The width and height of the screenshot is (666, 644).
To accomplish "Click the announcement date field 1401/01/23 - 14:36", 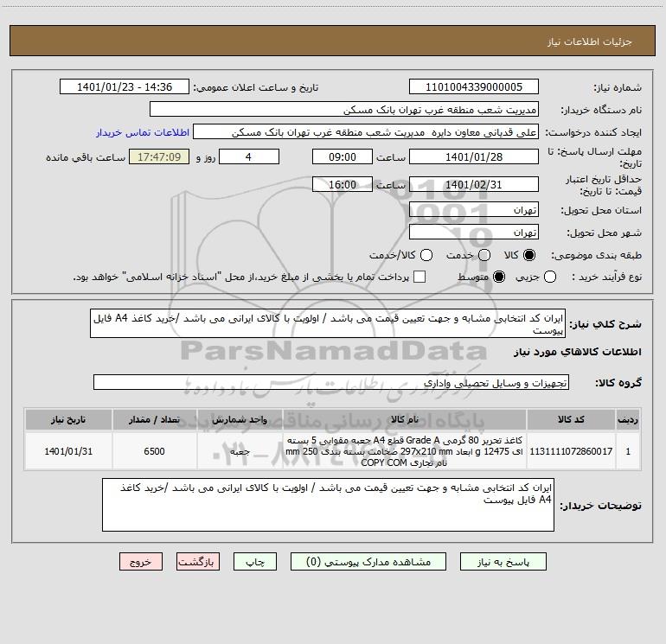I will [125, 86].
